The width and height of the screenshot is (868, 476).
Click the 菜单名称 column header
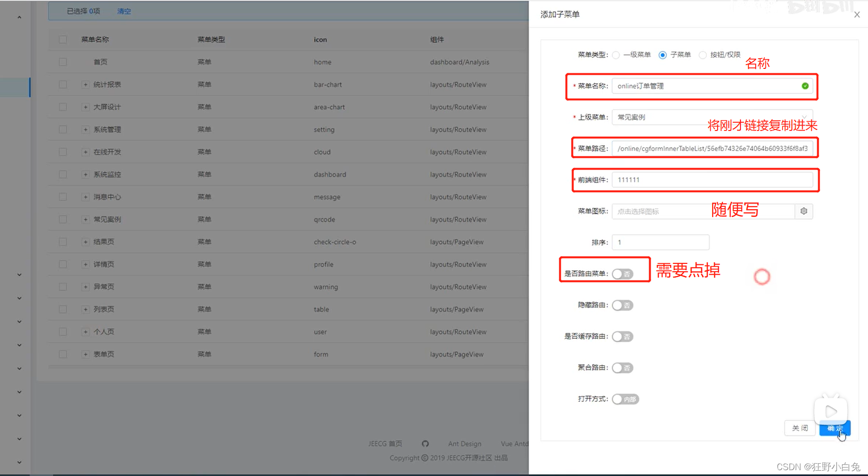coord(95,40)
